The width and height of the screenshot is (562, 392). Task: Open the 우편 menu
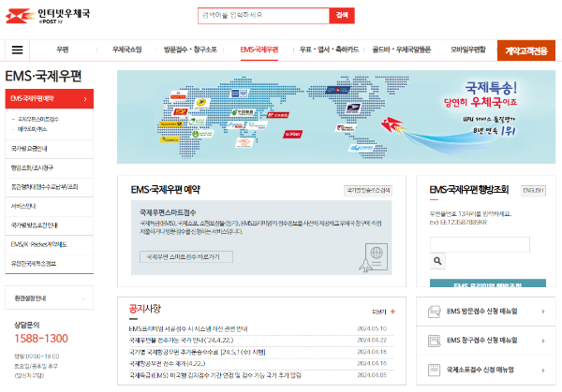coord(63,50)
